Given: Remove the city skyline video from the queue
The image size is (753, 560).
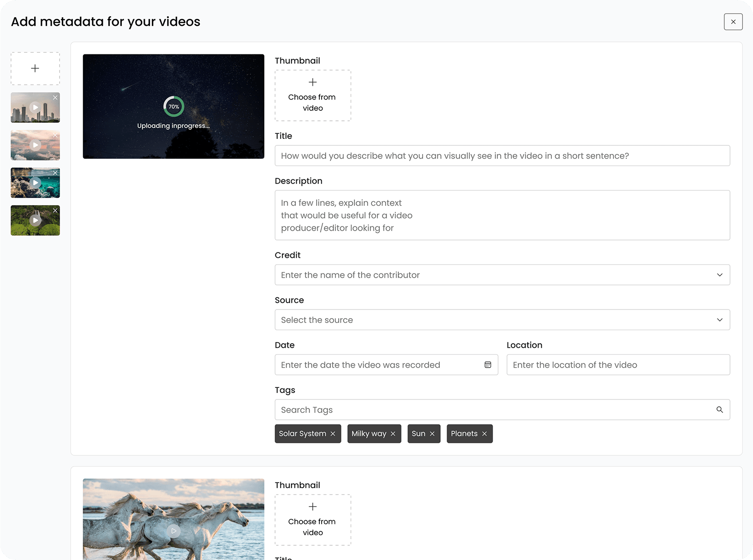Looking at the screenshot, I should [55, 97].
